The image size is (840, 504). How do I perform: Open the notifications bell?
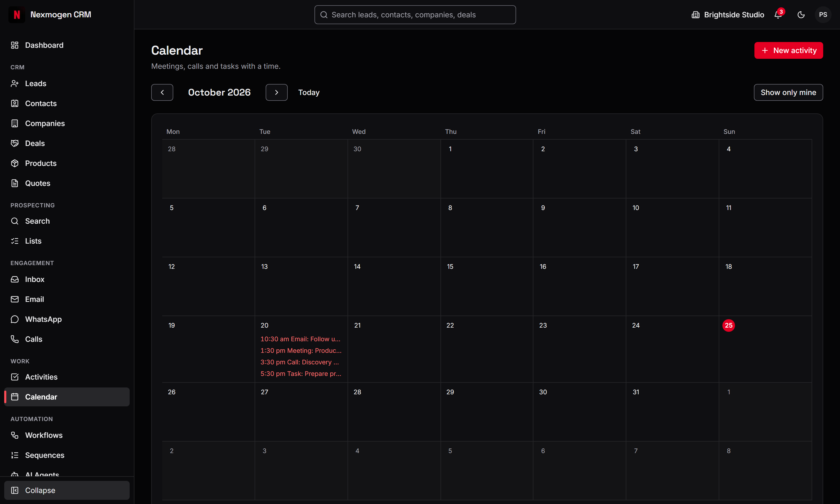tap(778, 15)
